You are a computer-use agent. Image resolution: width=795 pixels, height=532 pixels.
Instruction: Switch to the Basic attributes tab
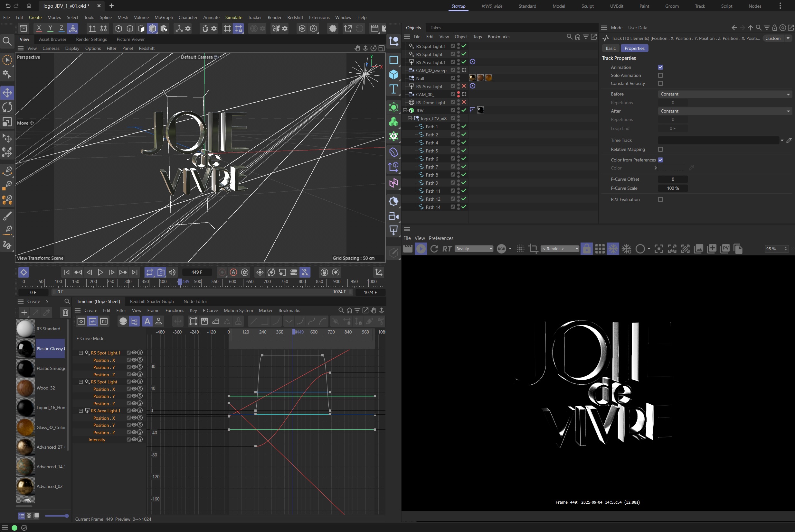pyautogui.click(x=610, y=48)
